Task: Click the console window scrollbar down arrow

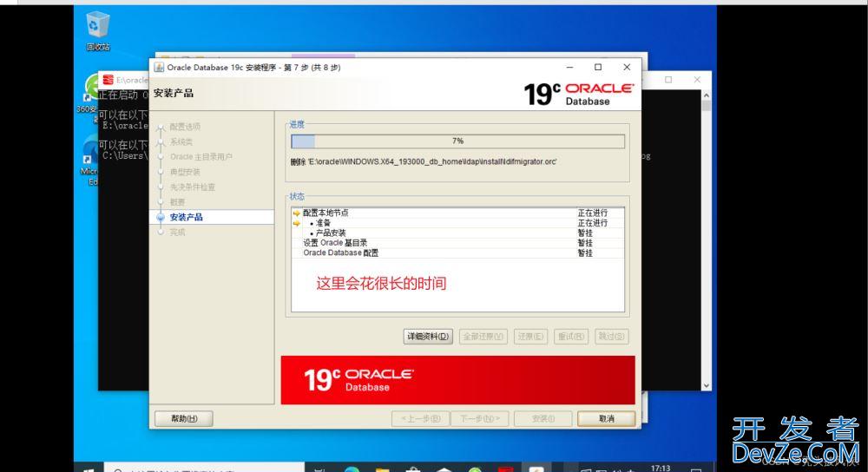Action: pyautogui.click(x=707, y=386)
